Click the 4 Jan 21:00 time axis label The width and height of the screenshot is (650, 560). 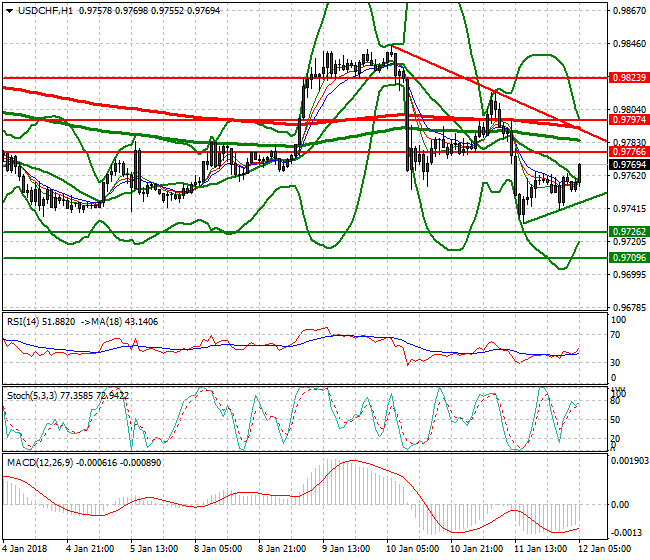click(x=90, y=549)
